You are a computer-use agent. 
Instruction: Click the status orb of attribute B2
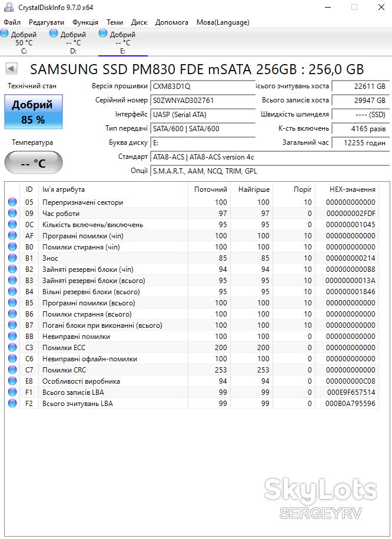click(x=12, y=269)
